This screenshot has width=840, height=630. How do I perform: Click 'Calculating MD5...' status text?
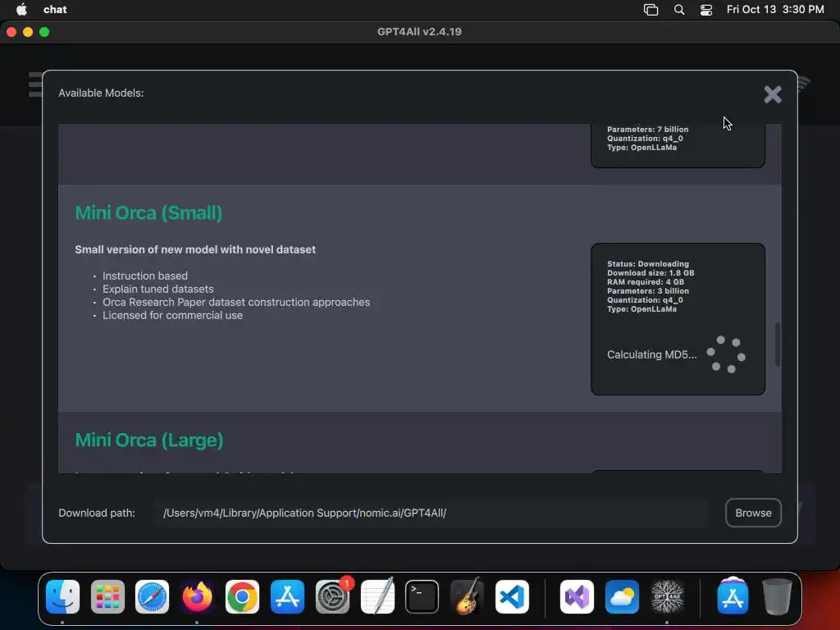coord(652,354)
